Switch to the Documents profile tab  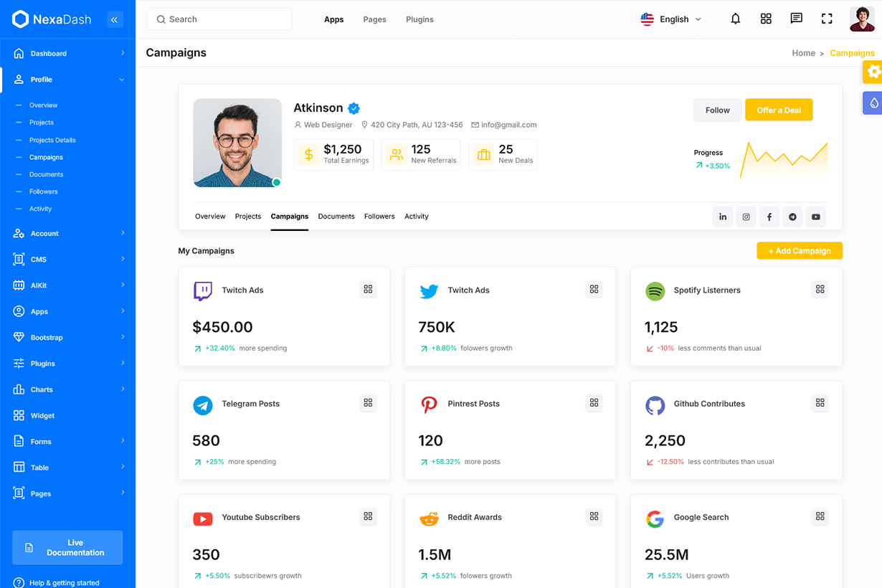[336, 217]
